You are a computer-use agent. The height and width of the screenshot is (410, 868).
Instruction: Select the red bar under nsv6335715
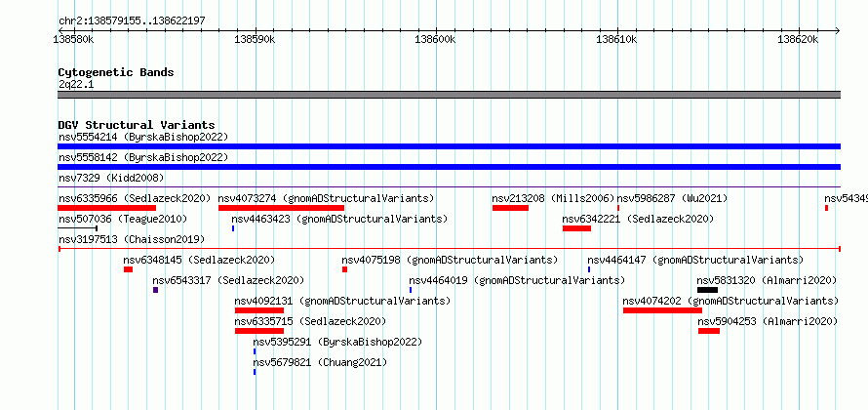coord(259,331)
